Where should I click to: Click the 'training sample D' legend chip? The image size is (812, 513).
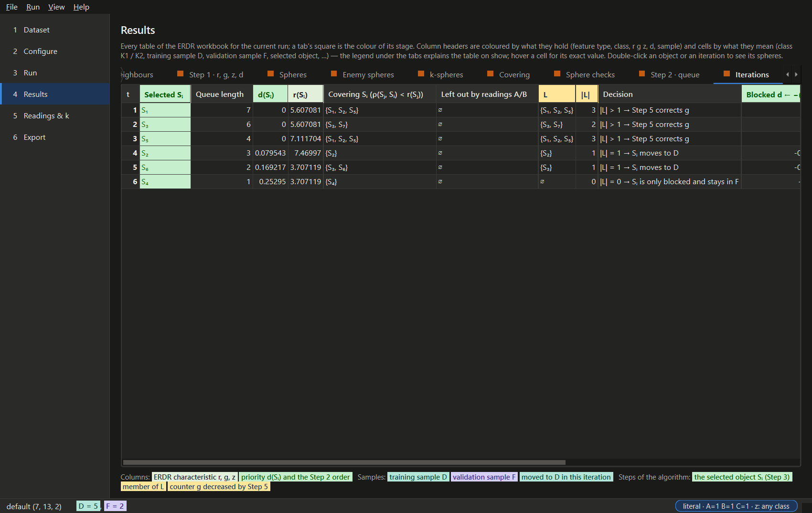(x=418, y=477)
